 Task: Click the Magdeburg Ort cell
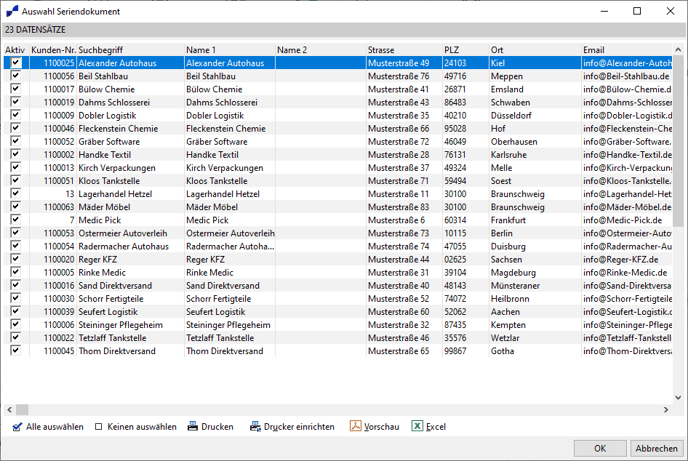(535, 272)
